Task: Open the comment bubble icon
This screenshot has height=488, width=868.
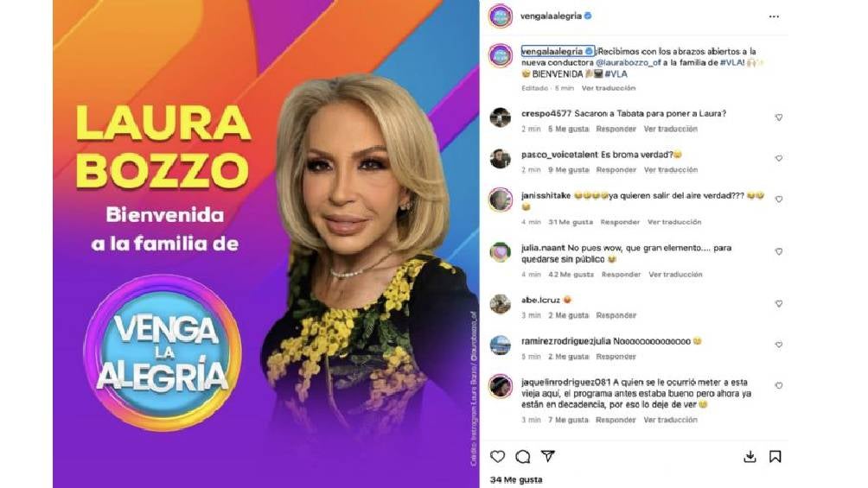Action: 522,456
